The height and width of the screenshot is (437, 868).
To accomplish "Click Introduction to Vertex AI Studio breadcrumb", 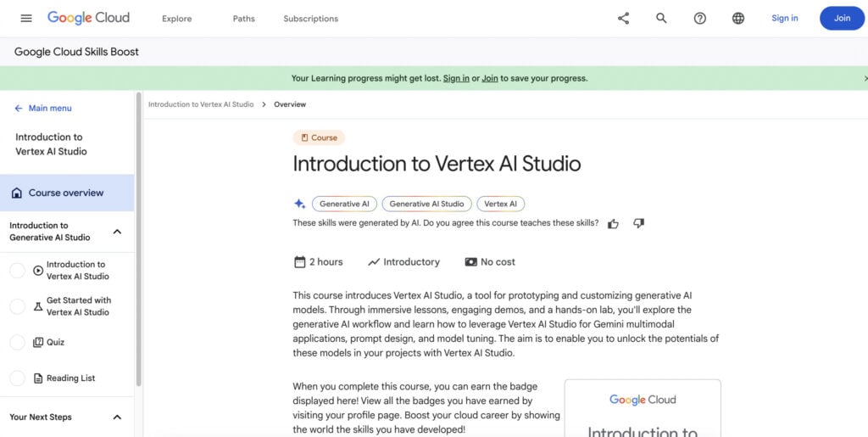I will click(201, 104).
